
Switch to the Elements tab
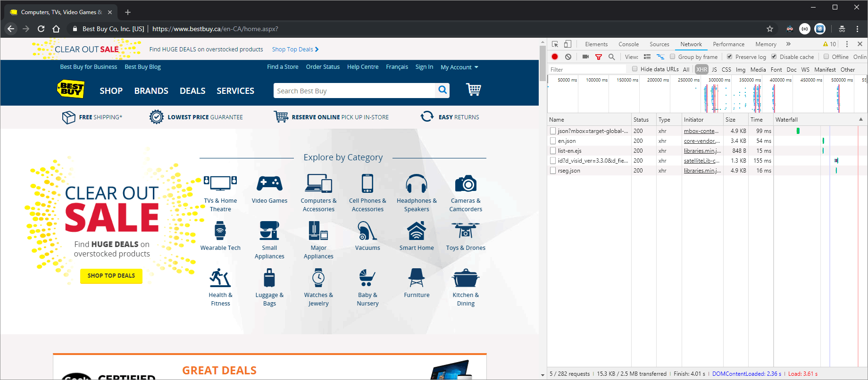click(x=596, y=44)
